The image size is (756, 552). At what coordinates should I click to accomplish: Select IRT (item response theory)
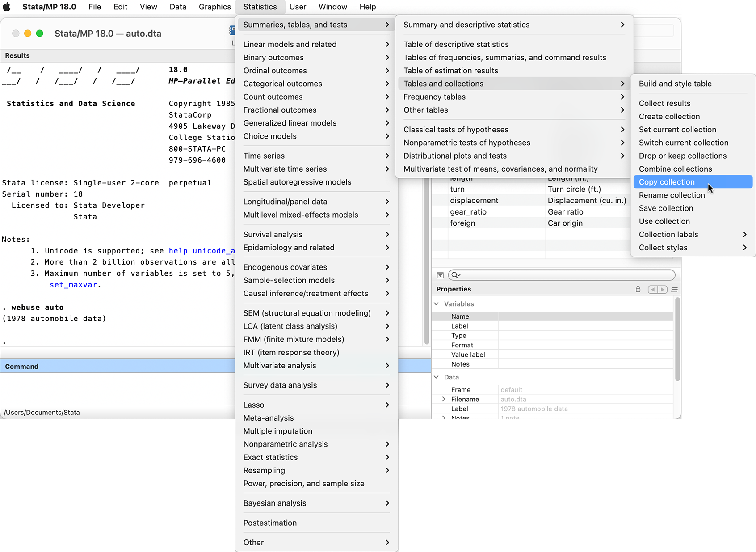(x=316, y=353)
